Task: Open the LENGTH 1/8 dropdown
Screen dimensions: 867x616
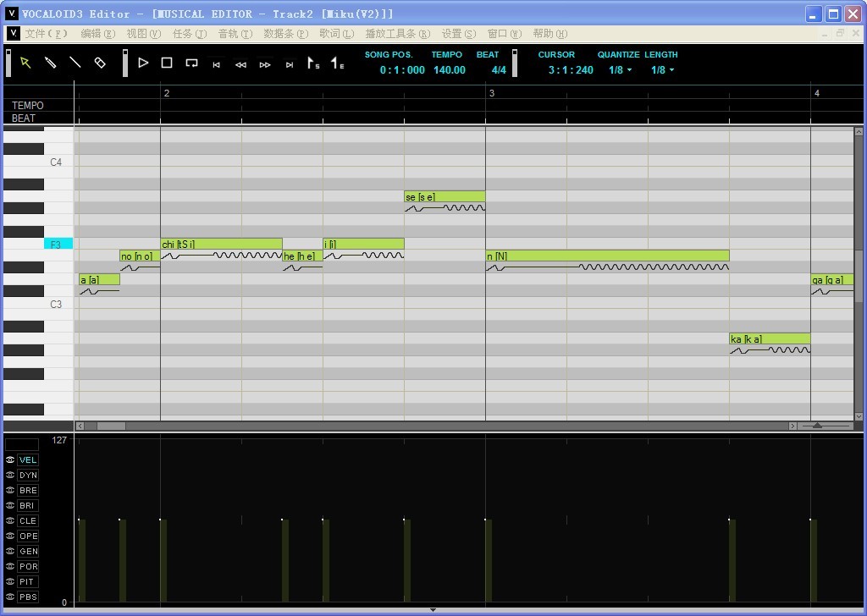Action: click(x=662, y=70)
